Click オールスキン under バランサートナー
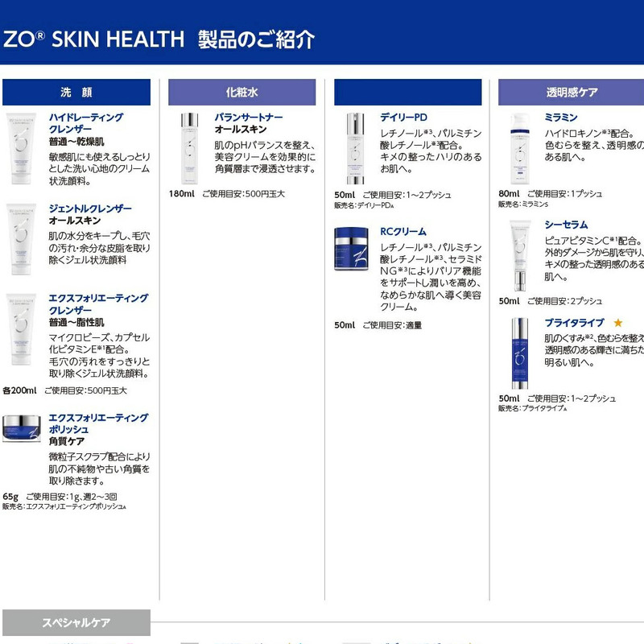Screen dimensions: 644x644 point(241,130)
